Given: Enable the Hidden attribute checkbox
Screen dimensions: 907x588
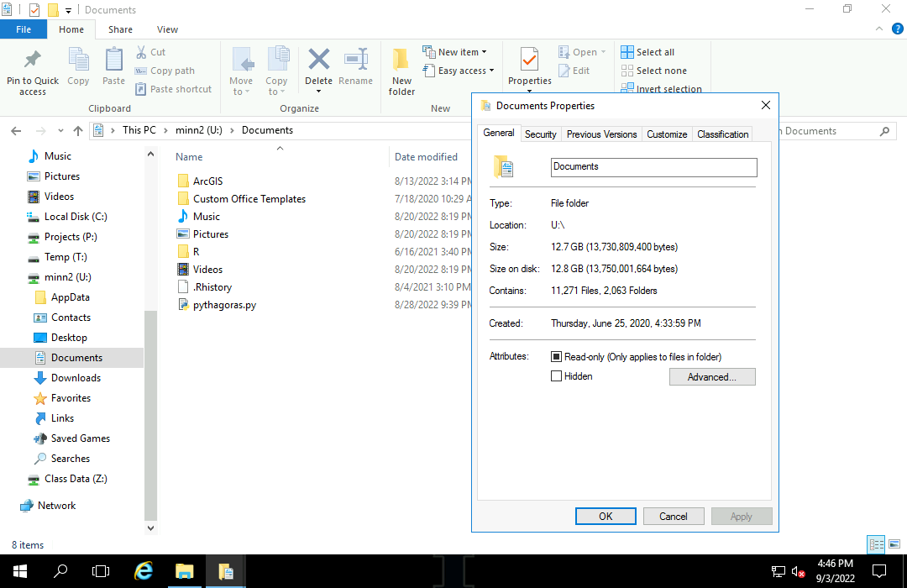Looking at the screenshot, I should click(556, 376).
